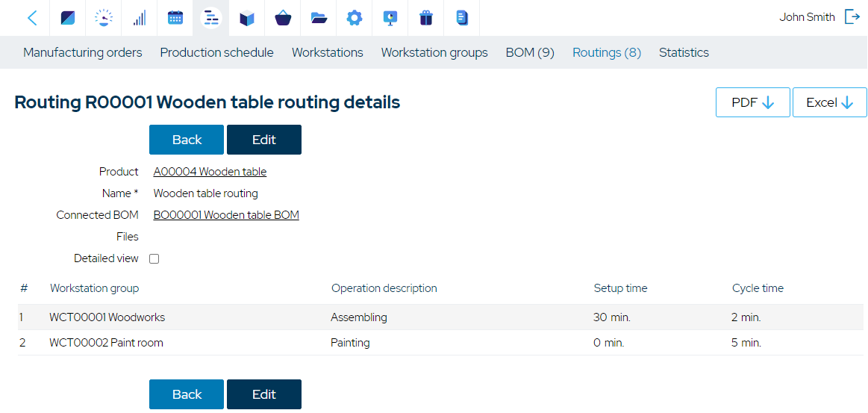Click the gift box icon

click(x=425, y=18)
